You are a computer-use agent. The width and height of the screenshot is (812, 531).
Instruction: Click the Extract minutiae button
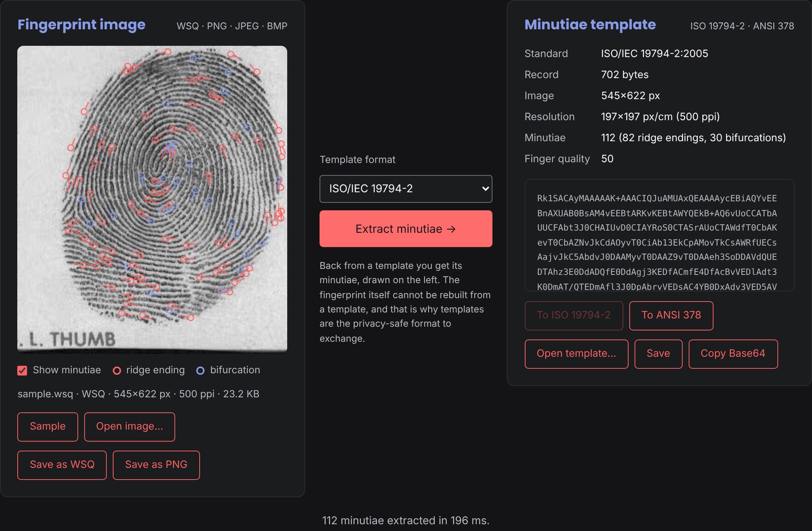click(406, 229)
